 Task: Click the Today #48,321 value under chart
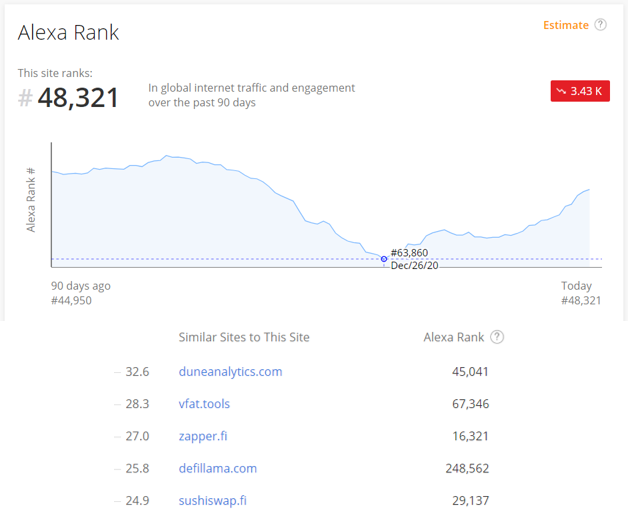[x=581, y=300]
